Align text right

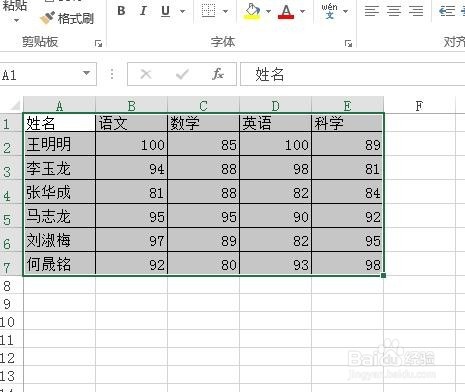416,11
